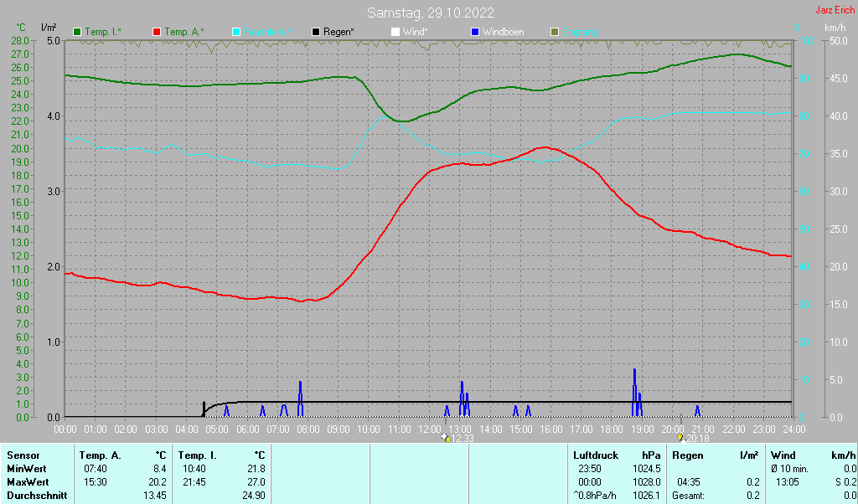
Task: Click the wind time '13:05'
Action: pyautogui.click(x=788, y=483)
